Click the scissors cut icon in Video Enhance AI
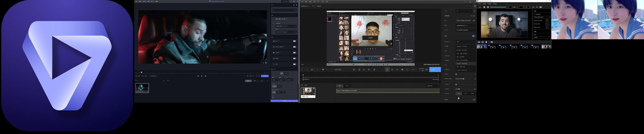Viewport: 644px width, 134px height. (x=533, y=7)
